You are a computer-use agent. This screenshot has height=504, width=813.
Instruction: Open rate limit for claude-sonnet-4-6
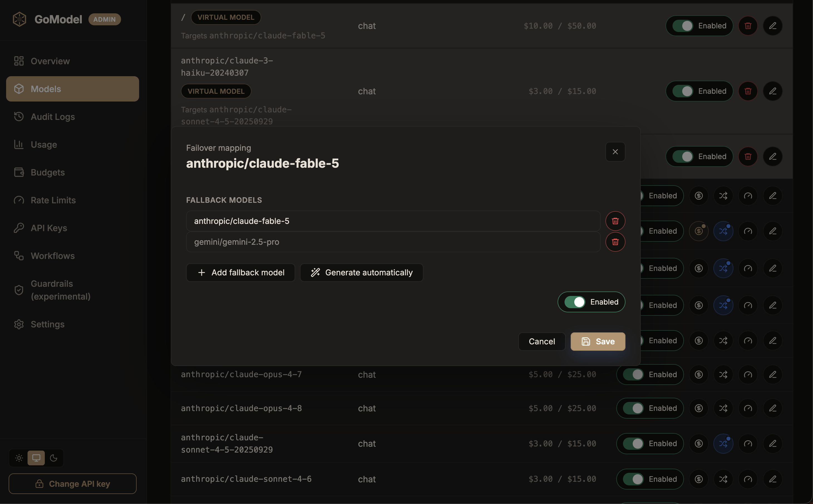748,479
